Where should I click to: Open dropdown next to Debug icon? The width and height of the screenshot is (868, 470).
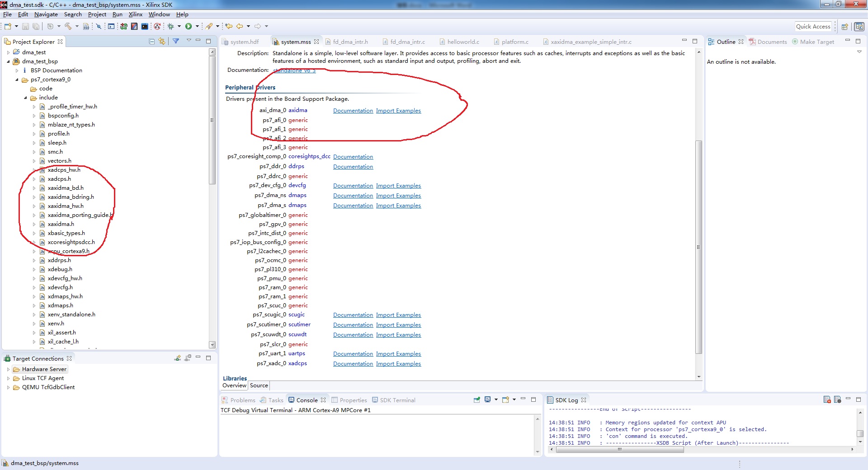tap(179, 26)
